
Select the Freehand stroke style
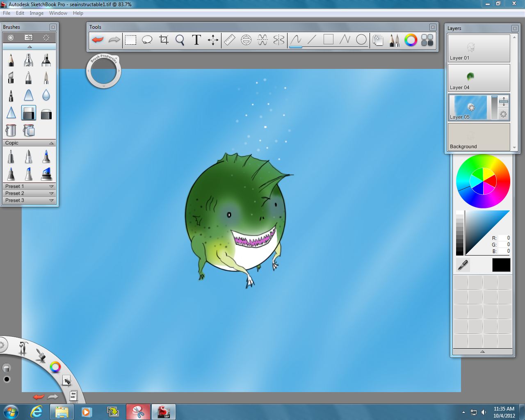[x=296, y=40]
